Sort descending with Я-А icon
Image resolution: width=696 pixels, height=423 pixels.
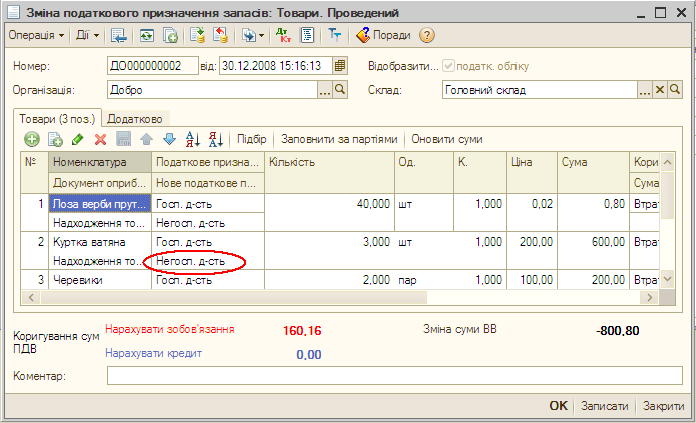[x=216, y=139]
